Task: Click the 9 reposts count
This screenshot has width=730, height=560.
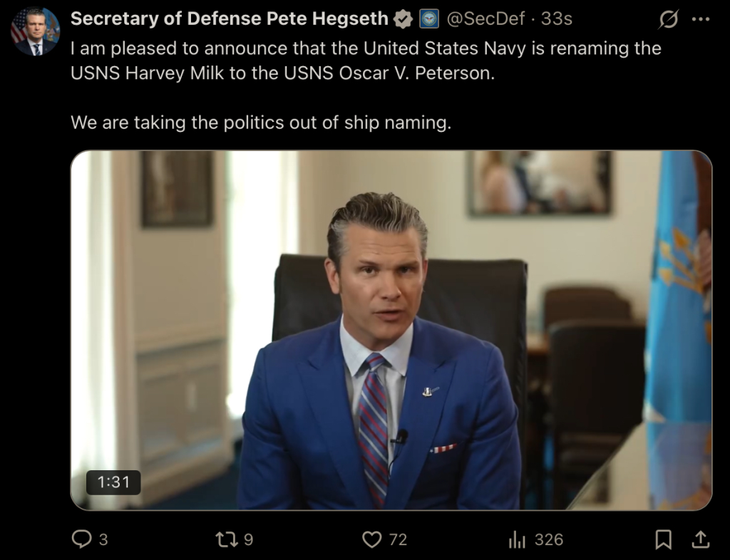Action: 248,540
